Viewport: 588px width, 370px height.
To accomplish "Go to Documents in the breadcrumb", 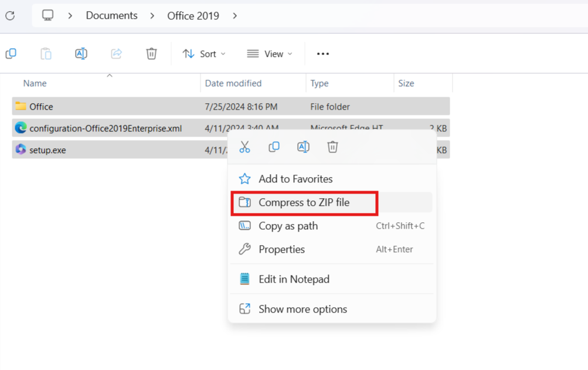I will [111, 15].
